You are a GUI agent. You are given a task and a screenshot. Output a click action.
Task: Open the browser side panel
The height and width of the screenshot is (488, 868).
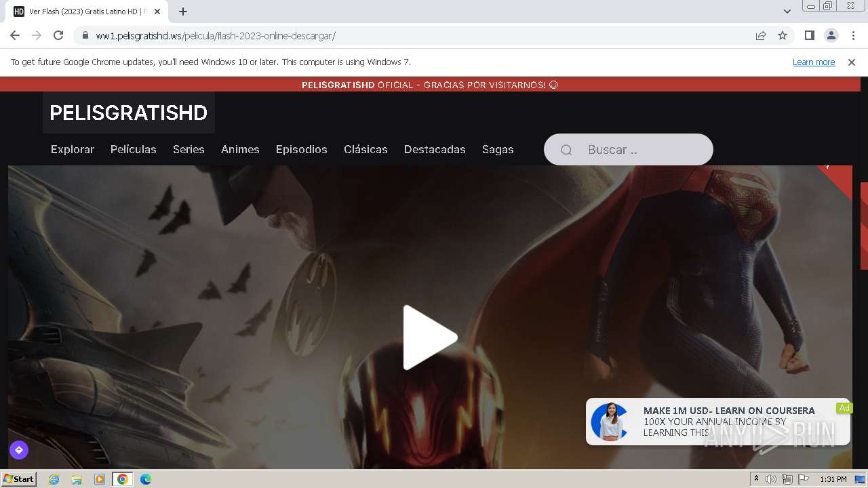[809, 35]
